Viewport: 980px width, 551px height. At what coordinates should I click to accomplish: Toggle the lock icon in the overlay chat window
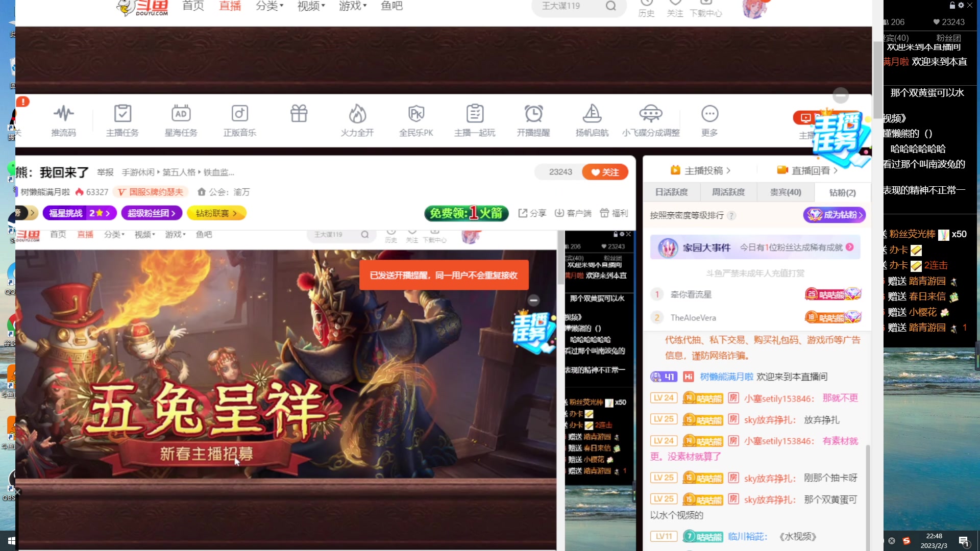[952, 5]
